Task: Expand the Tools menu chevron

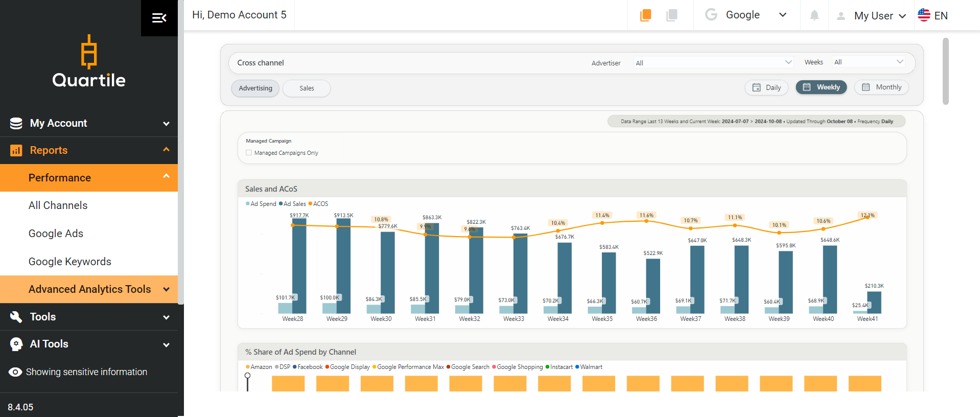Action: 166,317
